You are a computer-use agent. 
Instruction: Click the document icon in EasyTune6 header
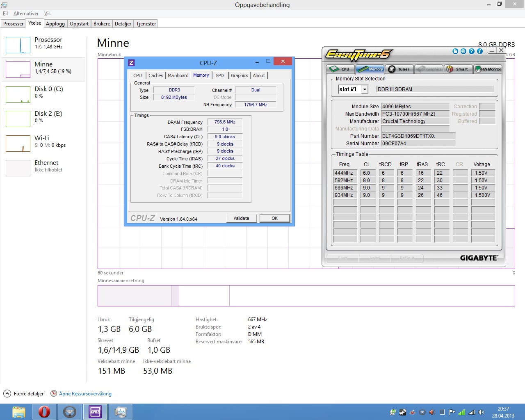pos(455,51)
